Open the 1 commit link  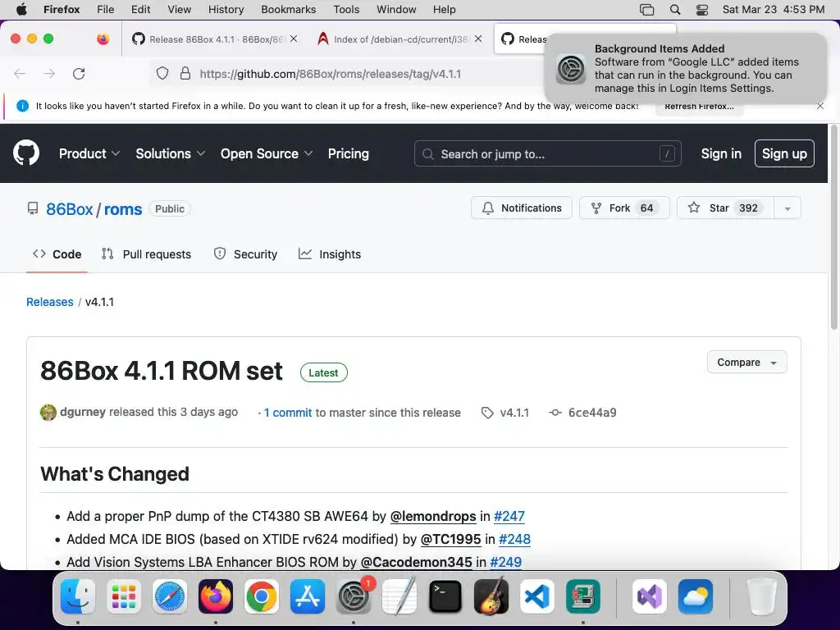click(288, 413)
